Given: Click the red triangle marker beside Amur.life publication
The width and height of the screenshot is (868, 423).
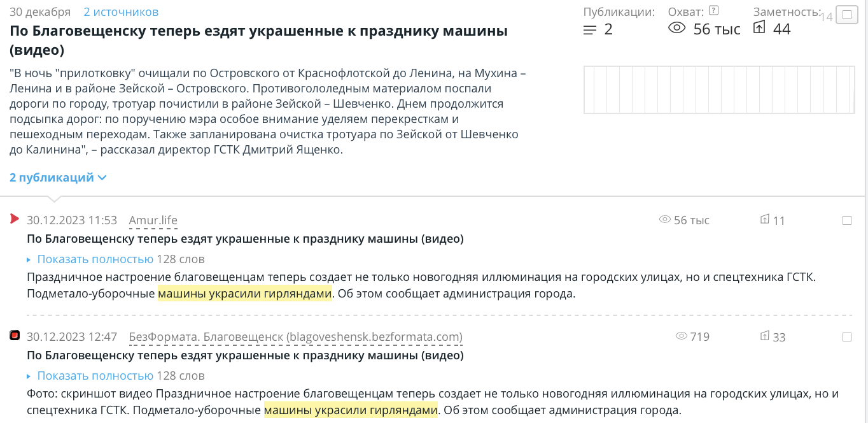Looking at the screenshot, I should coord(15,219).
